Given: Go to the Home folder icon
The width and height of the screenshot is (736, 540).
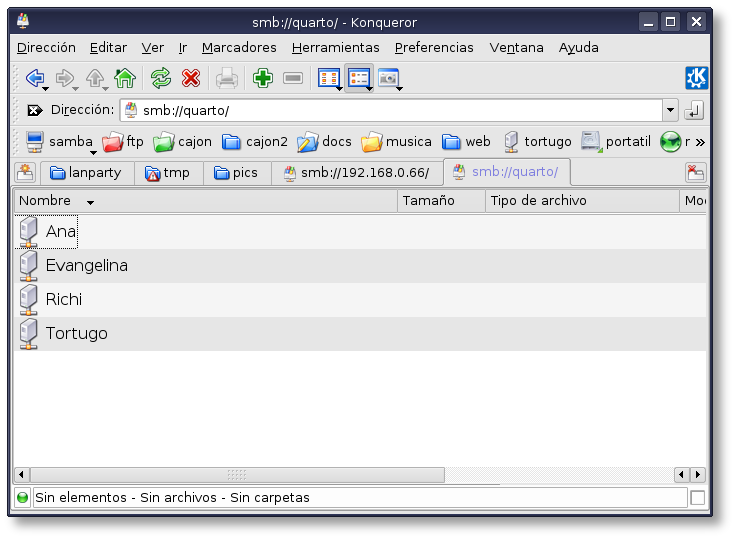Looking at the screenshot, I should click(125, 78).
